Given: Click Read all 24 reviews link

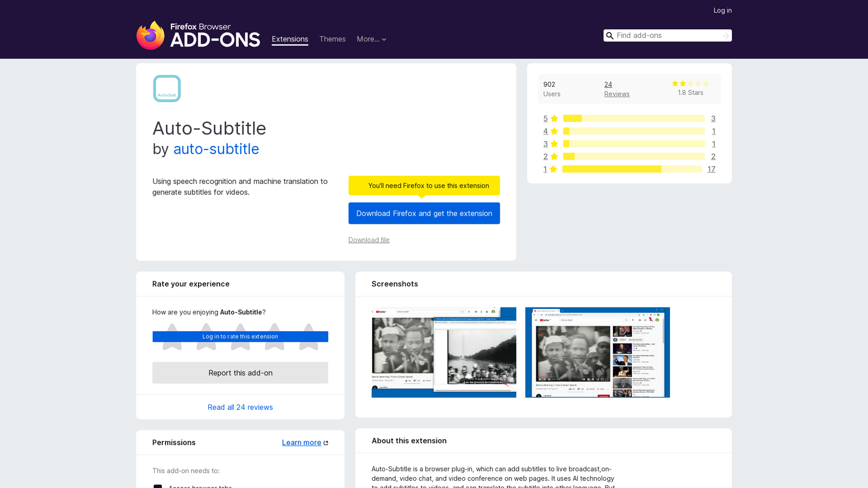Looking at the screenshot, I should tap(240, 407).
